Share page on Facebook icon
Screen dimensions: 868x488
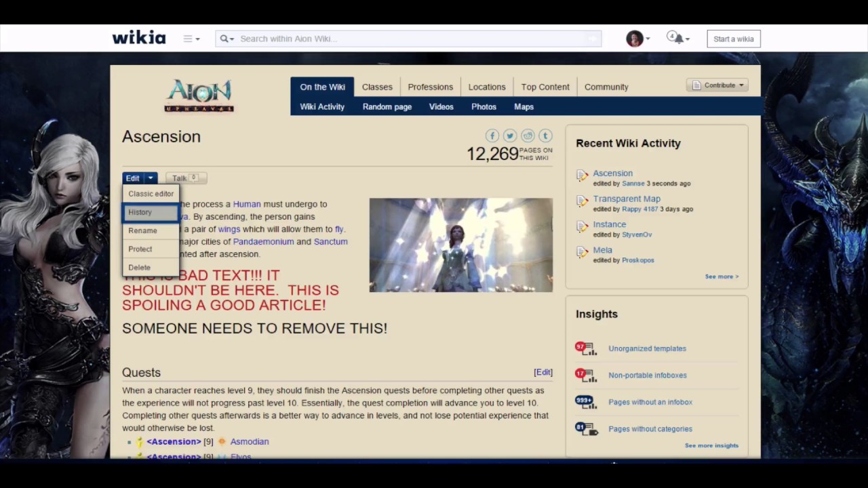tap(492, 136)
